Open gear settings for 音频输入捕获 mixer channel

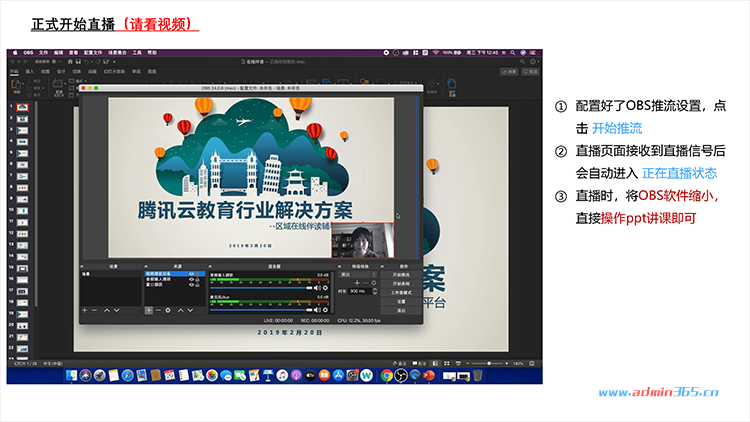pyautogui.click(x=325, y=288)
